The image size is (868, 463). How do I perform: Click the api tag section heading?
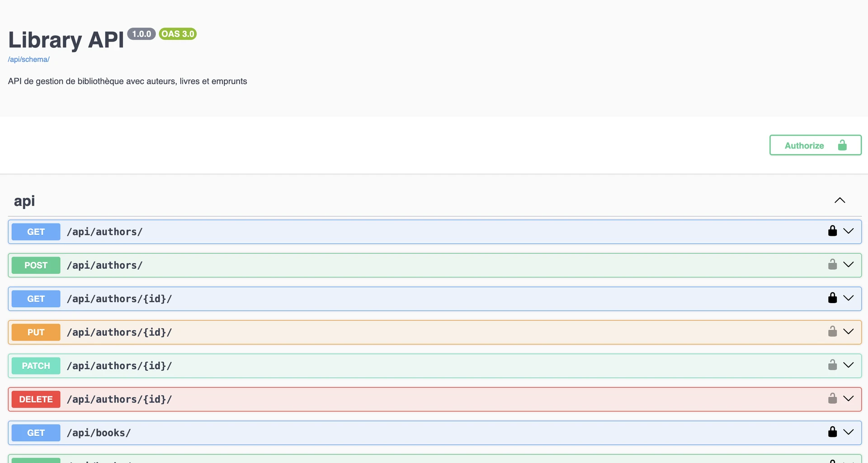click(24, 201)
